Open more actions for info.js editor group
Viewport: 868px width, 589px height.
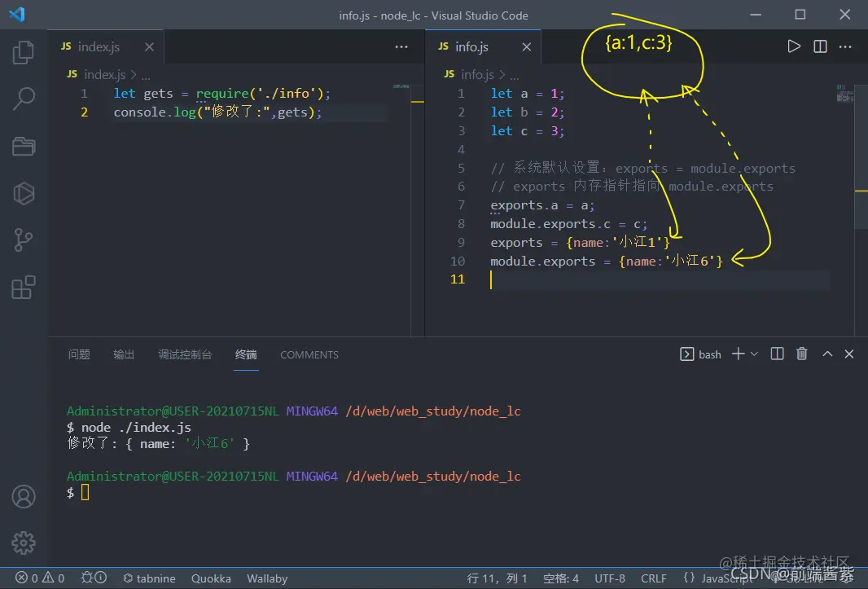tap(845, 46)
